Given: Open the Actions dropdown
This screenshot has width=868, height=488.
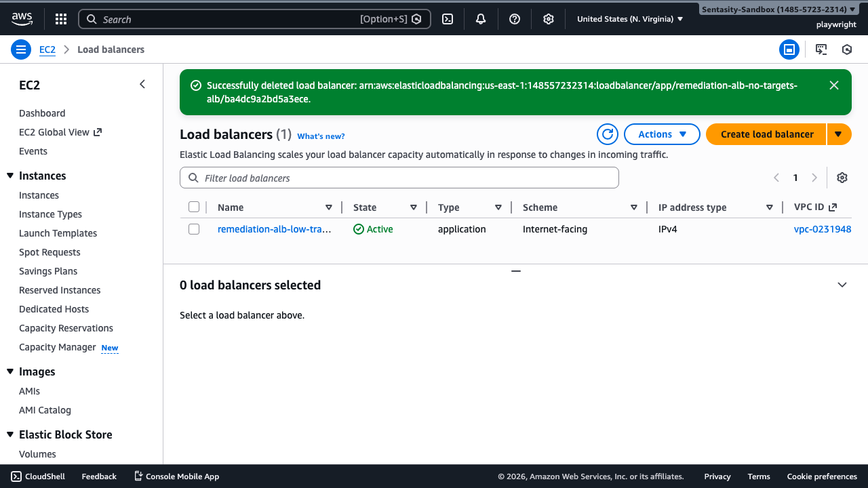Looking at the screenshot, I should tap(662, 134).
